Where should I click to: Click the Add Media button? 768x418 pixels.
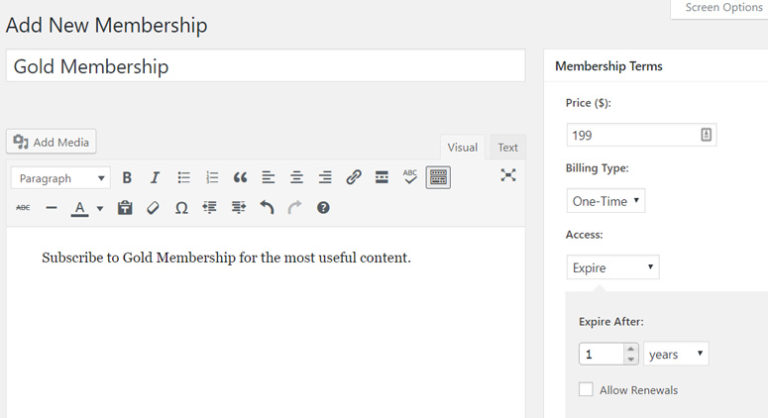(51, 142)
